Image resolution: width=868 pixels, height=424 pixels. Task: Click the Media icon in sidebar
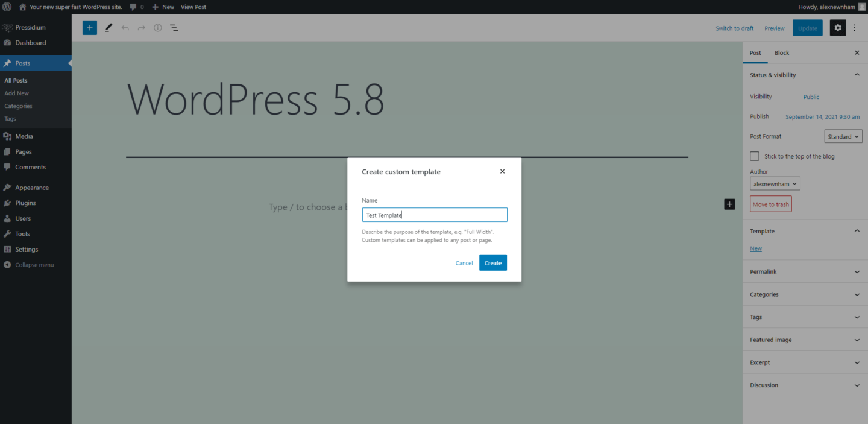7,136
